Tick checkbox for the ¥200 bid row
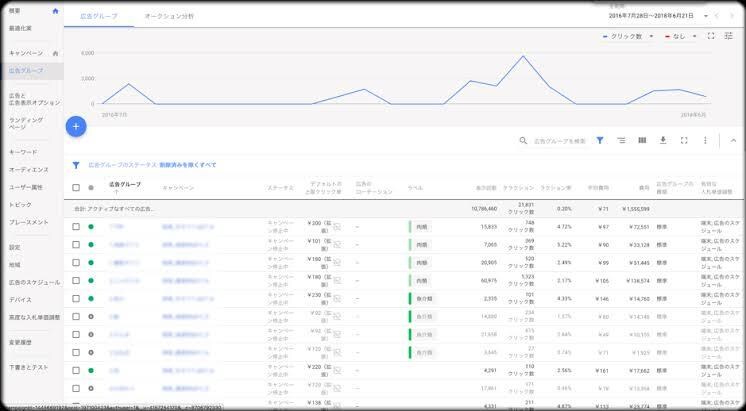The height and width of the screenshot is (411, 746). [76, 226]
